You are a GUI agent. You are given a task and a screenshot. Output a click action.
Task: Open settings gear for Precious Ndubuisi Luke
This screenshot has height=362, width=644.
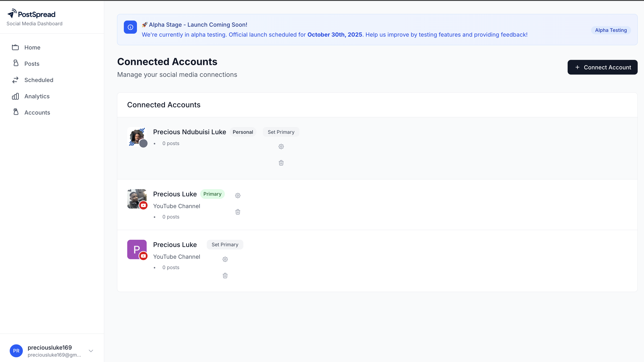click(x=281, y=146)
